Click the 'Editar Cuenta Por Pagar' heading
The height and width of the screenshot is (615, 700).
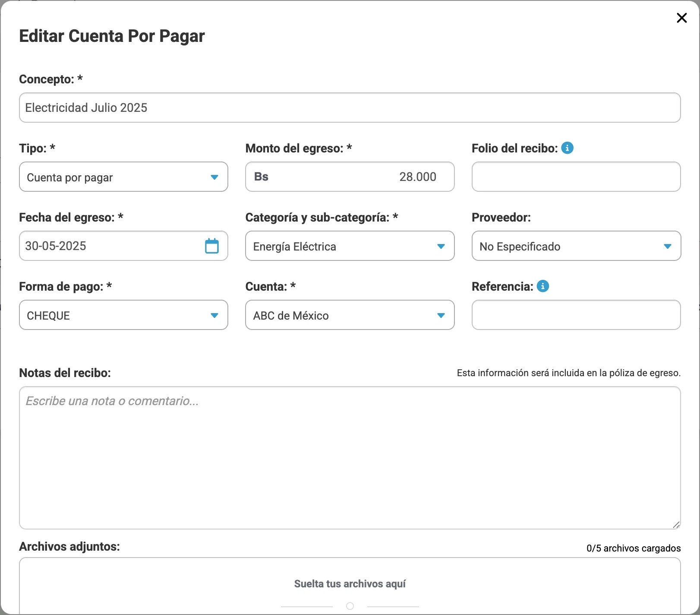point(112,36)
